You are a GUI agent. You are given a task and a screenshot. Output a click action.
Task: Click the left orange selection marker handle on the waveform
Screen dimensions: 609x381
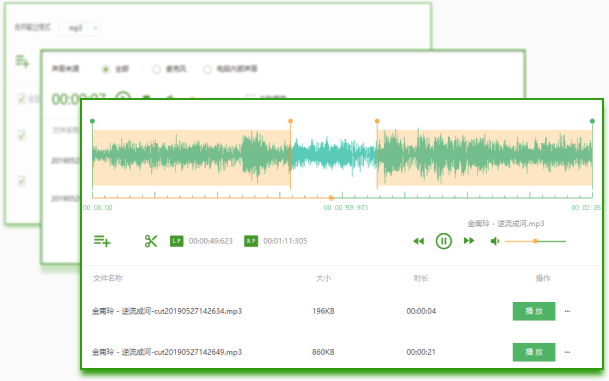[290, 121]
